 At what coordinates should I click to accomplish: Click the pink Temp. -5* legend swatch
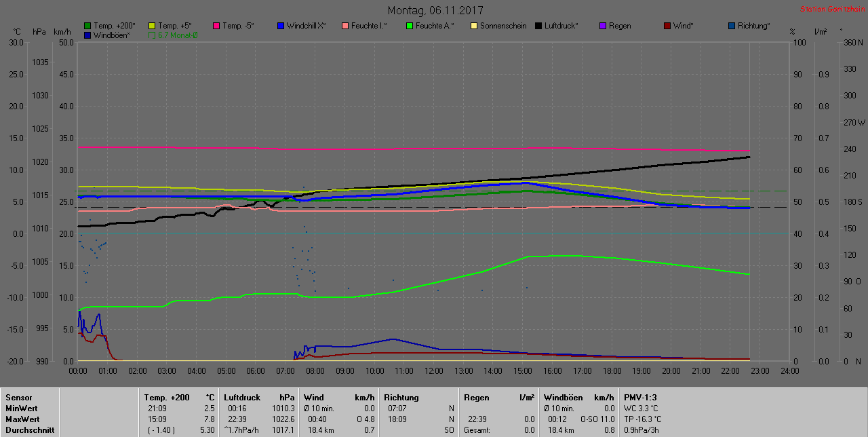(x=216, y=26)
